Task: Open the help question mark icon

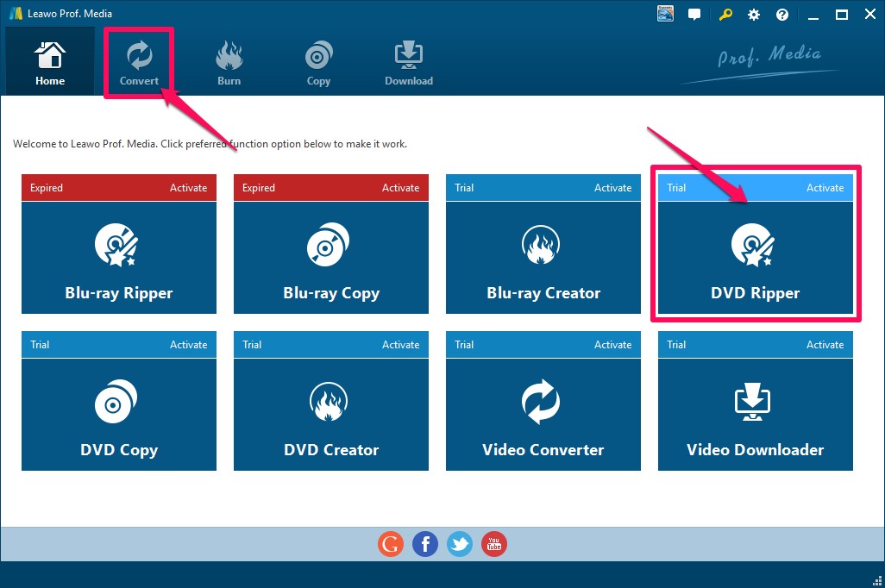Action: tap(782, 15)
